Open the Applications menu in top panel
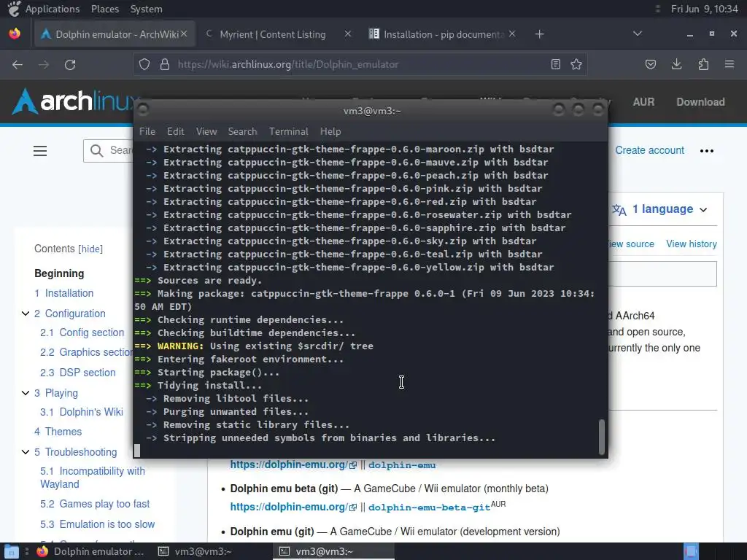747x560 pixels. (53, 9)
